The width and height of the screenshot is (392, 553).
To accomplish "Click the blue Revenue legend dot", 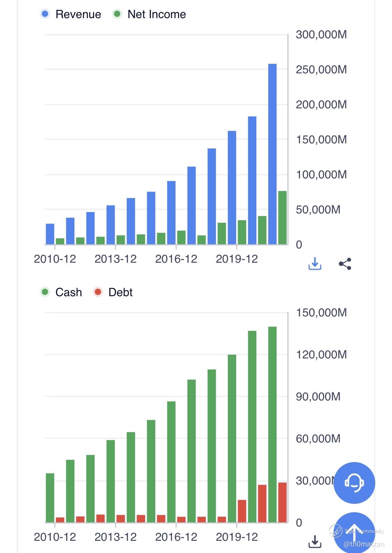I will 45,14.
